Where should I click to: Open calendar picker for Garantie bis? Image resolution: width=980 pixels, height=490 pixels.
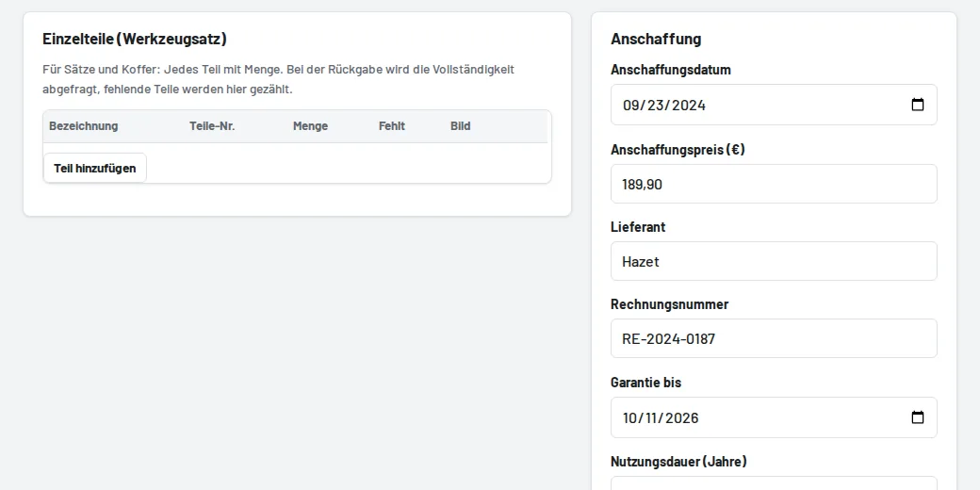pyautogui.click(x=918, y=417)
